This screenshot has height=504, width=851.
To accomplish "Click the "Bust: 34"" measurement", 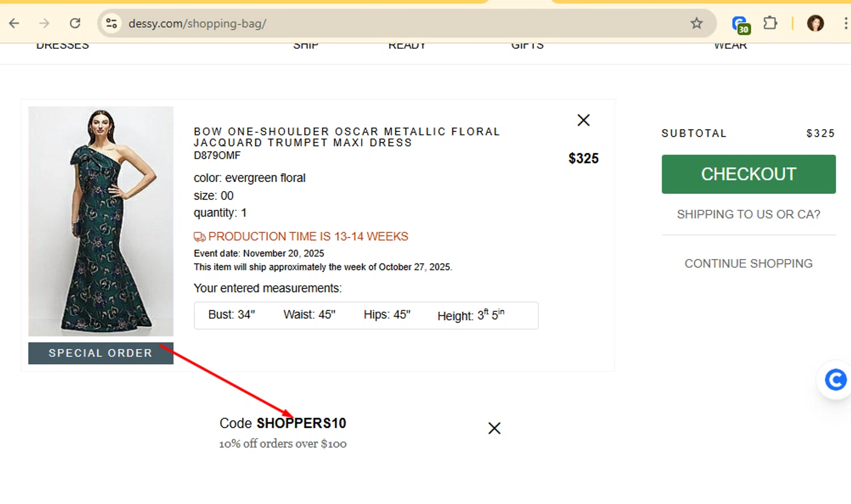I will (231, 315).
